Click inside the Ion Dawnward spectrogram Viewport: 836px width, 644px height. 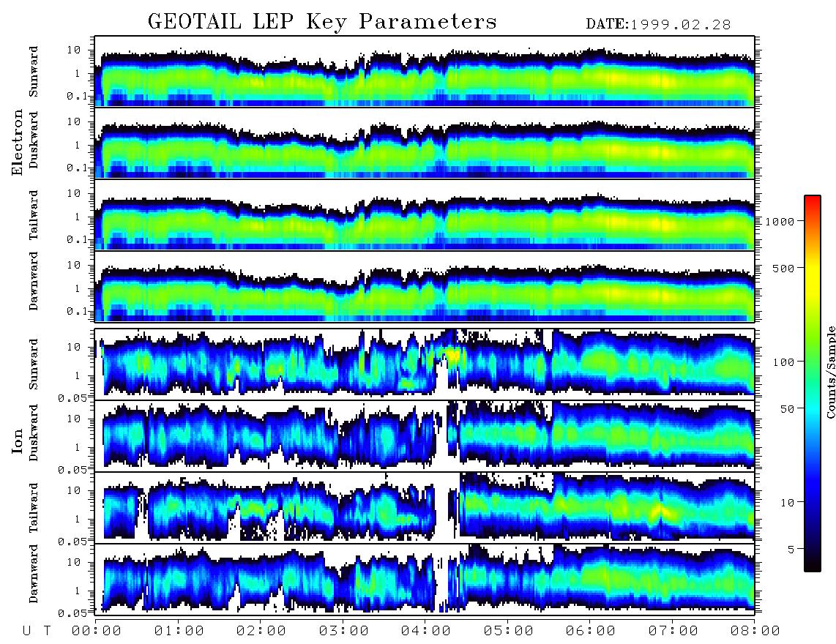(x=425, y=580)
